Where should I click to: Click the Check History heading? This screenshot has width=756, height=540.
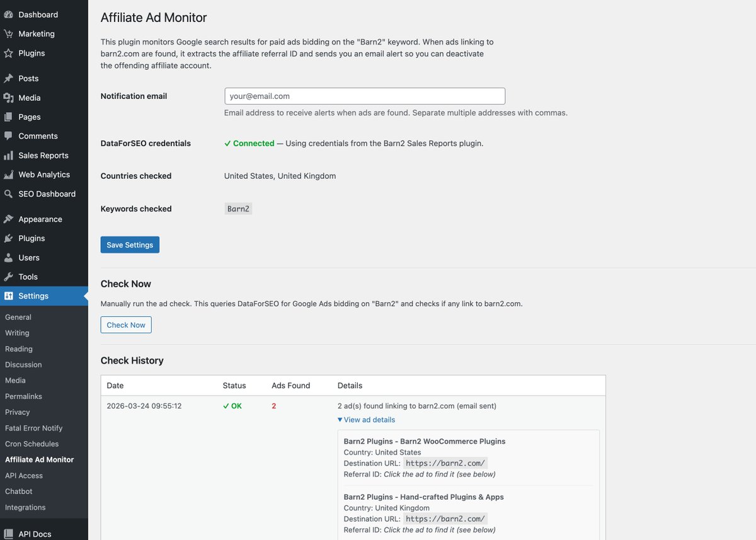pos(132,360)
